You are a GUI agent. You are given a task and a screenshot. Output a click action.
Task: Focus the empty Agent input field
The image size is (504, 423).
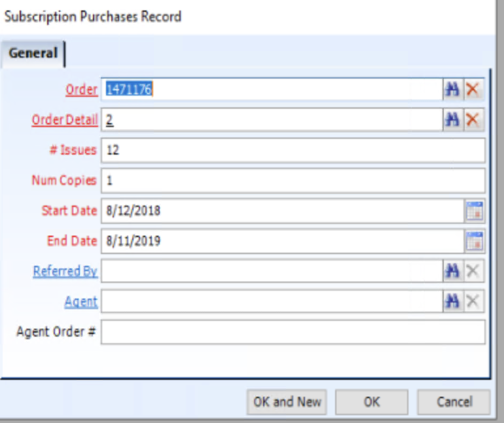pos(272,301)
